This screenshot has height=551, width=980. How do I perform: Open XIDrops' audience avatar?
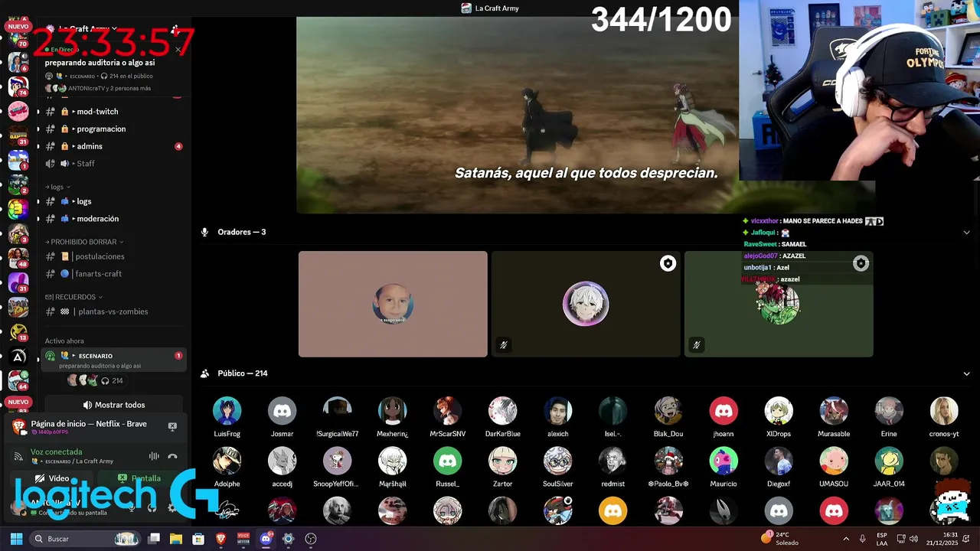(x=778, y=411)
